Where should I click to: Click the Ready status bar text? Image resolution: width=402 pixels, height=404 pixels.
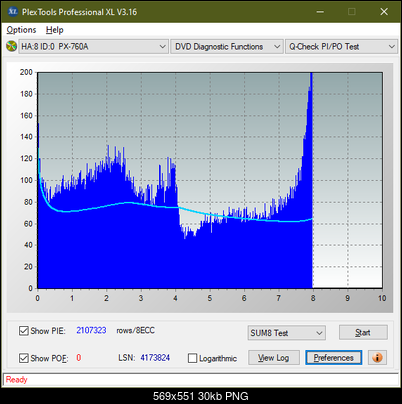[16, 379]
